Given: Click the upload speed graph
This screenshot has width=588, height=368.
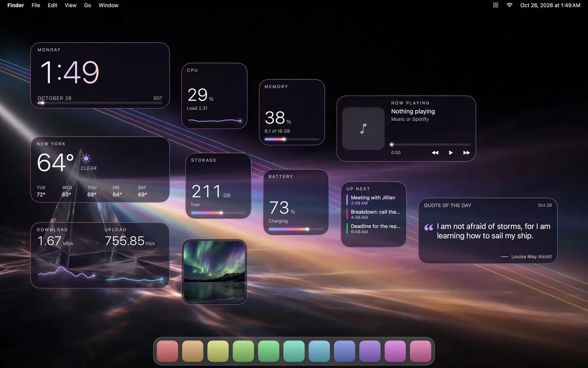Looking at the screenshot, I should tap(134, 279).
